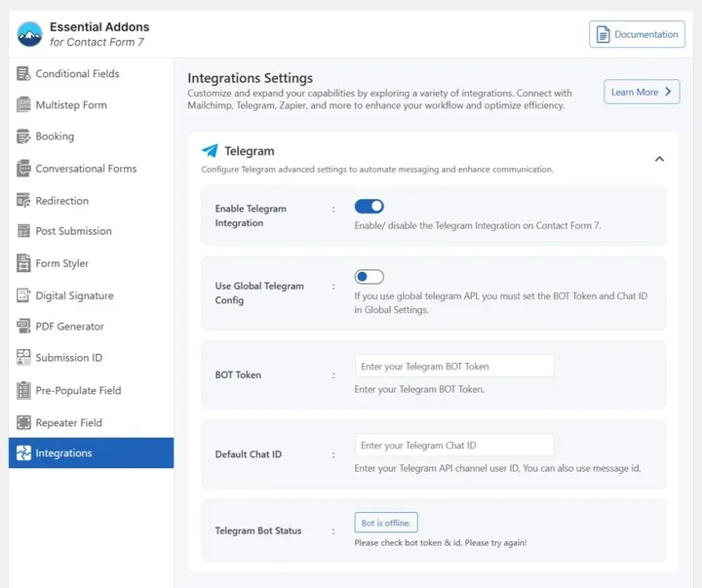This screenshot has width=702, height=588.
Task: Click the Integrations puzzle icon
Action: 23,452
